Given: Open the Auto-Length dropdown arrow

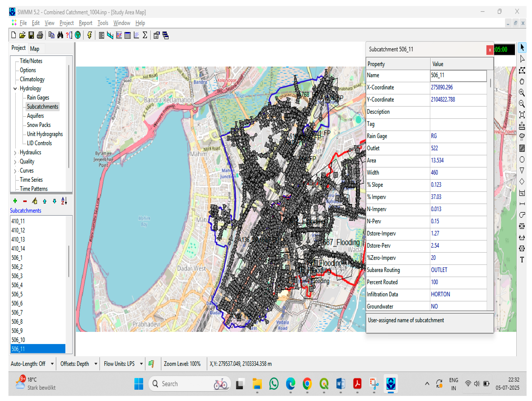Looking at the screenshot, I should click(x=52, y=364).
